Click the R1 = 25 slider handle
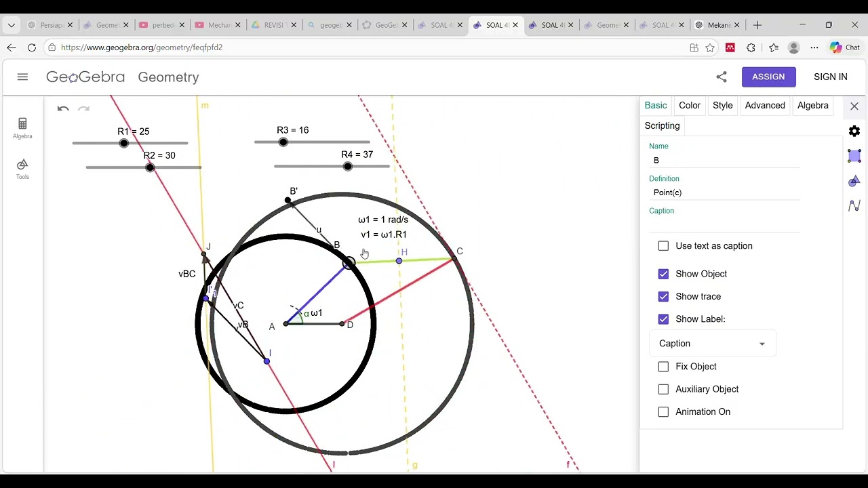This screenshot has width=868, height=488. click(123, 143)
